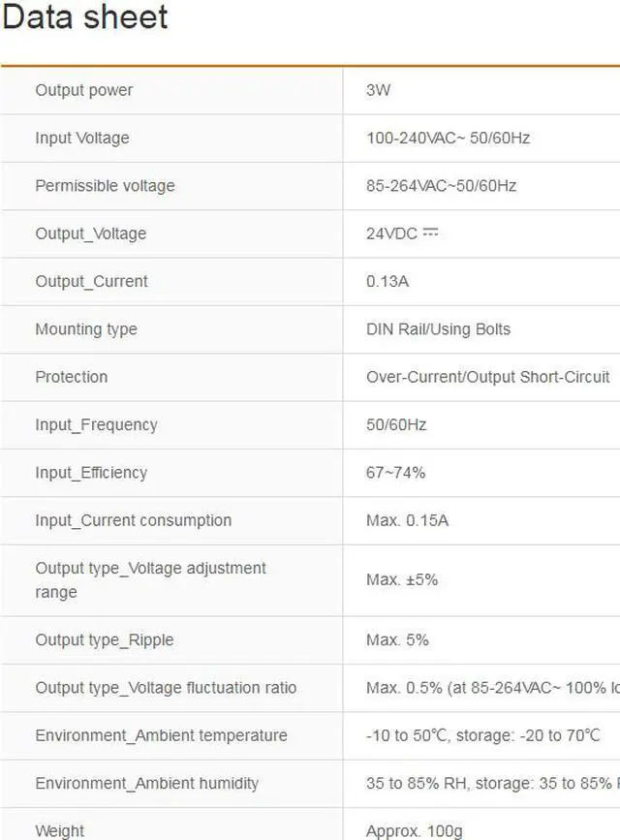Click the "DIN Rail/Using Bolts" value

(438, 328)
